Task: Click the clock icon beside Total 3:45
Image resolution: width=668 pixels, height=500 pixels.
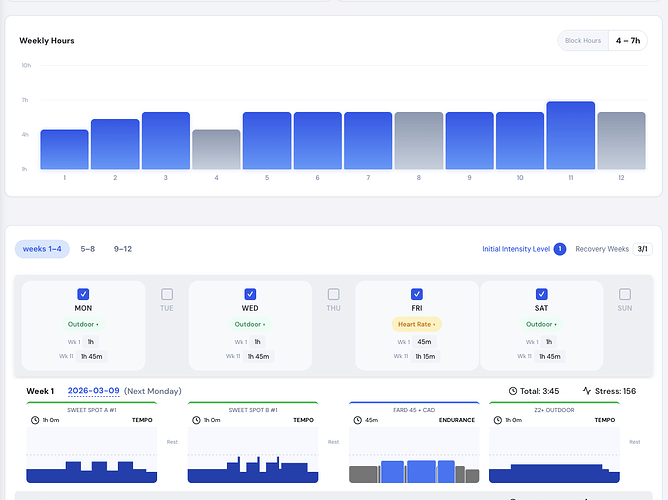Action: 514,391
